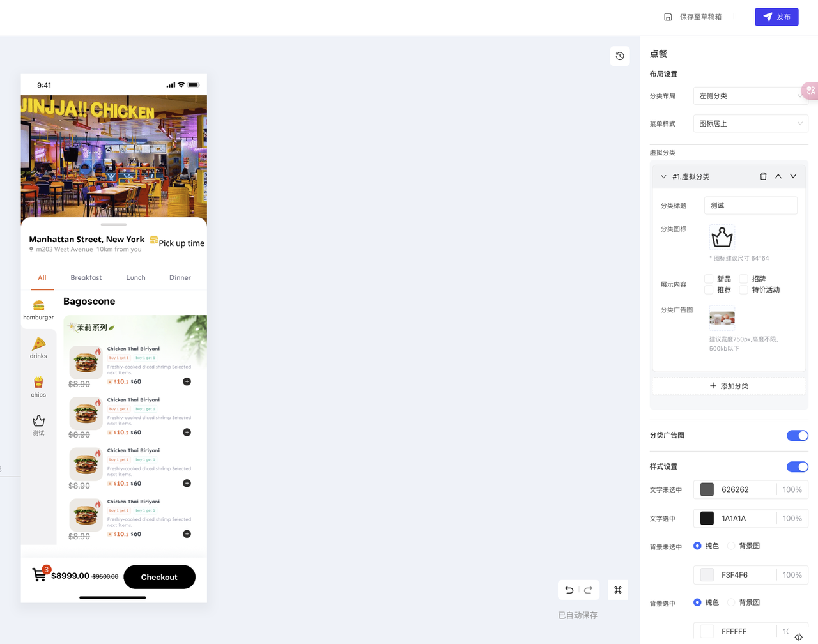Screen dimensions: 818x644
Task: Move virtual category up with arrow
Action: tap(778, 176)
